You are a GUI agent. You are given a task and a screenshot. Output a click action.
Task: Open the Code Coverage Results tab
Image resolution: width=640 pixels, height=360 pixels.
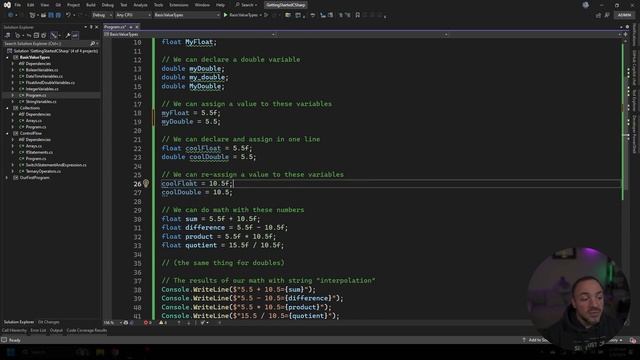click(86, 331)
